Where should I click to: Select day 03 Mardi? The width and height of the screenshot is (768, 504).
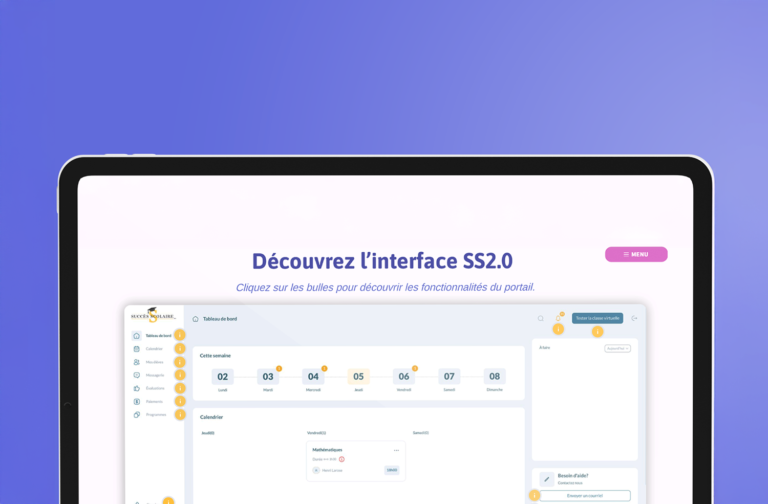[268, 377]
